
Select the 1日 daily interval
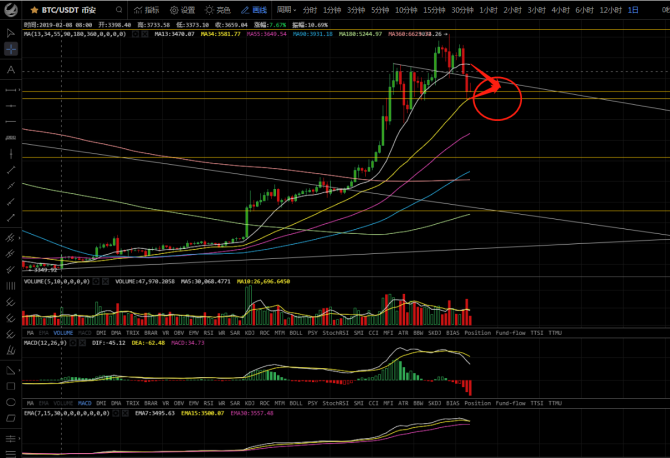(x=633, y=10)
